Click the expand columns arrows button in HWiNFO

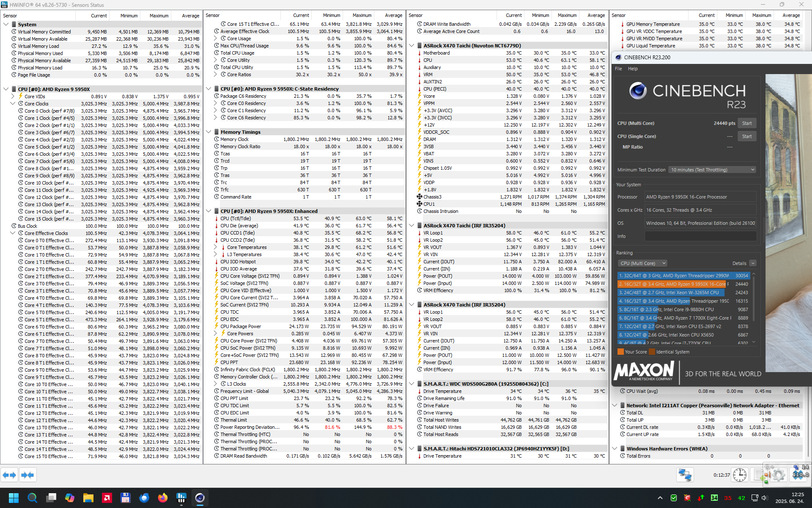point(9,475)
